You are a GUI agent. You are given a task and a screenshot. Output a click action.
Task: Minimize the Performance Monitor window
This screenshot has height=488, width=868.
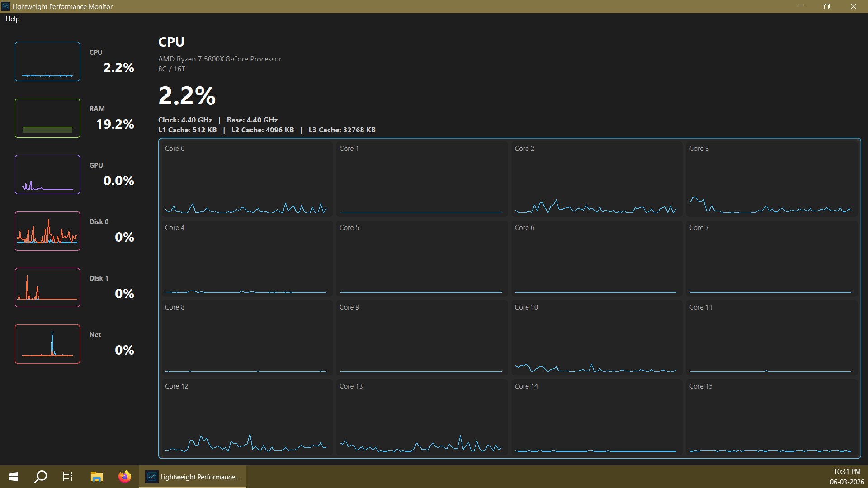(801, 6)
